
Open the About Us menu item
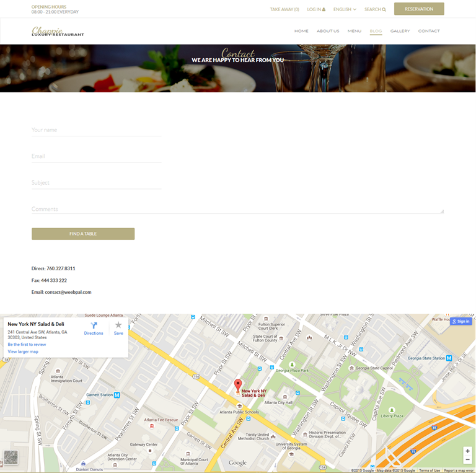[x=328, y=31]
